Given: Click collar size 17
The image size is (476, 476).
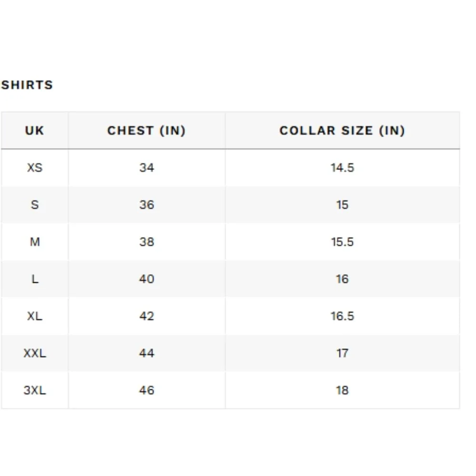Looking at the screenshot, I should [342, 353].
